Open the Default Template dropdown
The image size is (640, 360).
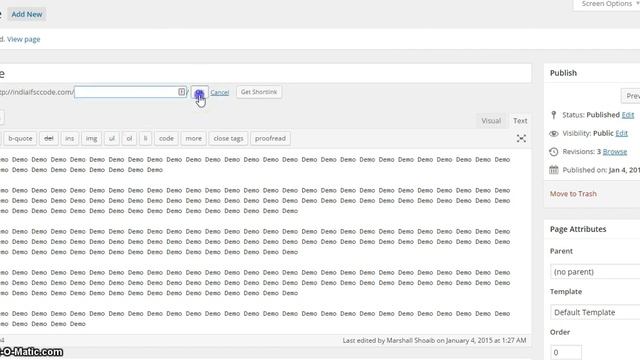(x=595, y=312)
